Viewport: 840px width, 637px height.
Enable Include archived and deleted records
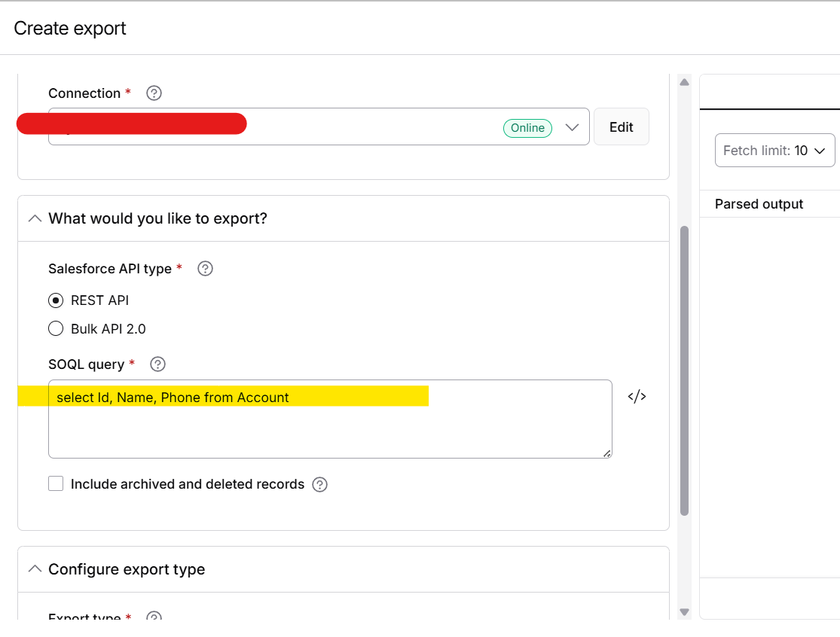pyautogui.click(x=56, y=483)
